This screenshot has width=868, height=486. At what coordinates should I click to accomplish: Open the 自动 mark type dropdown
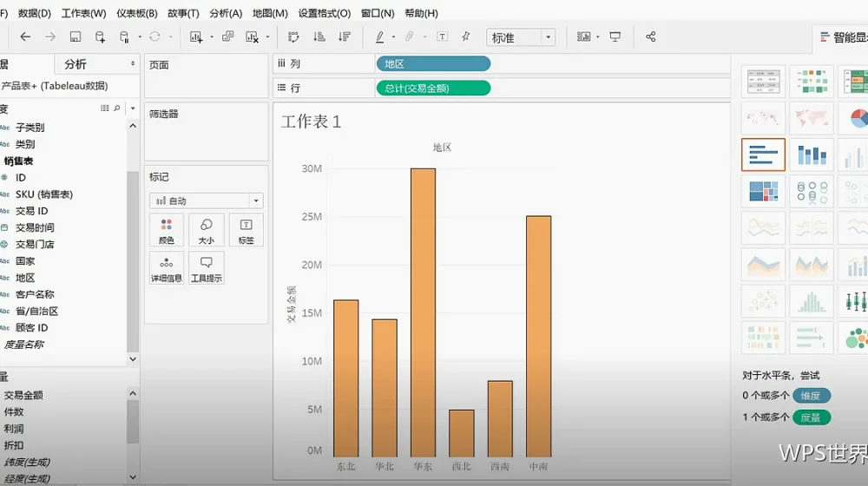[x=206, y=200]
